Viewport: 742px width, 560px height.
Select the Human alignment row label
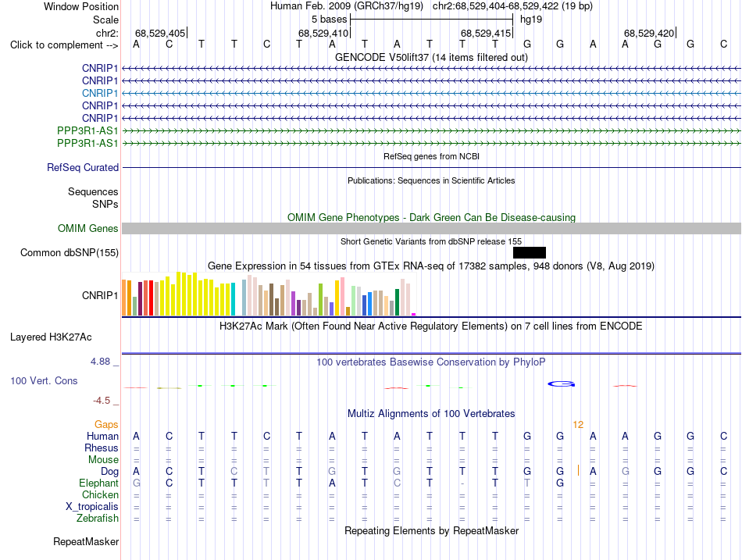(x=102, y=437)
